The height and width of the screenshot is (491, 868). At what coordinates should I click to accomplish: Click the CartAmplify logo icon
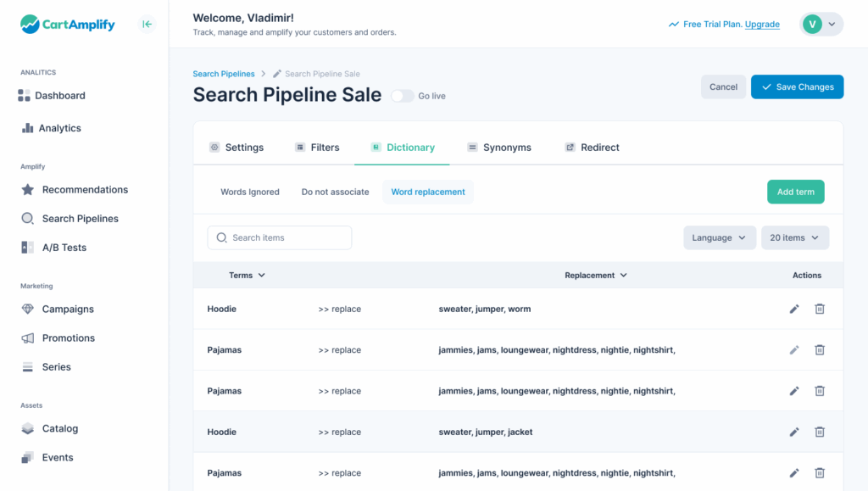pos(30,25)
